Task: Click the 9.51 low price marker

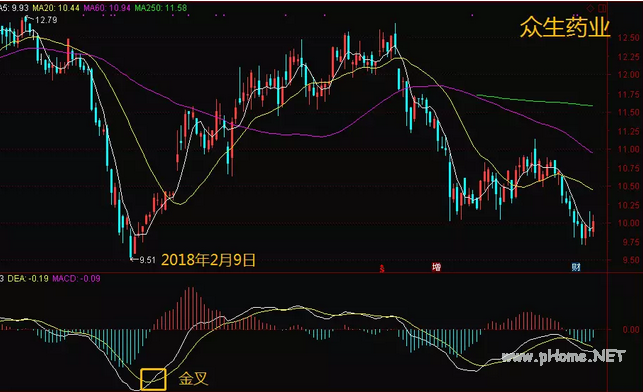Action: click(147, 260)
